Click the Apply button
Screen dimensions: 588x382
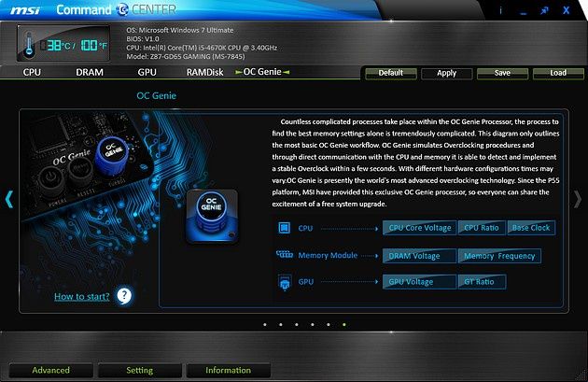coord(447,73)
